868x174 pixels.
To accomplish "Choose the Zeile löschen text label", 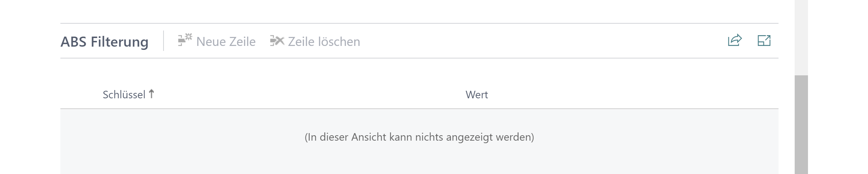I will tap(324, 42).
